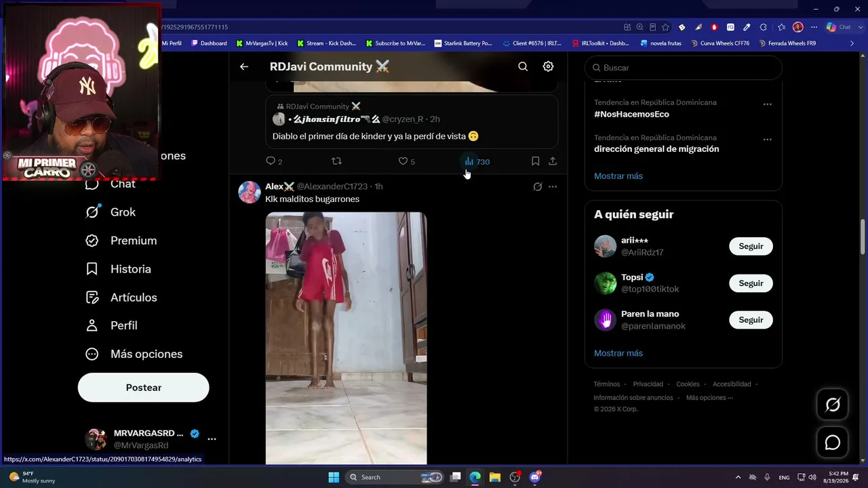The height and width of the screenshot is (488, 868).
Task: Like the post showing 5 likes
Action: point(406,161)
